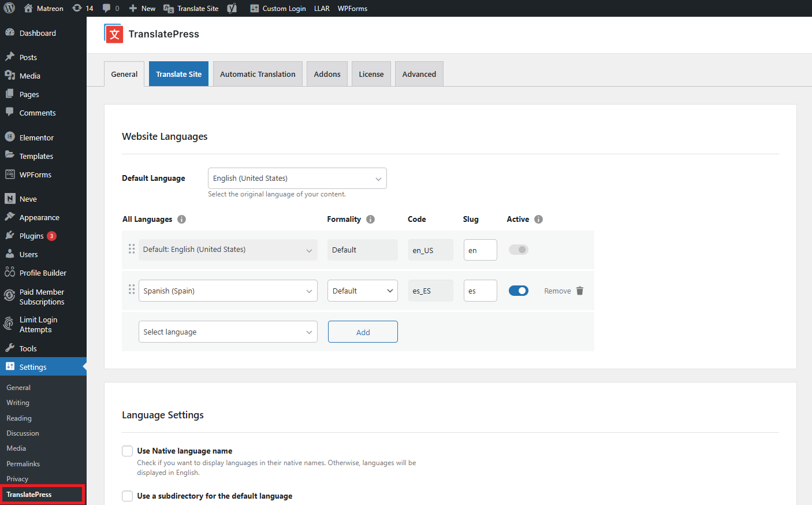Click the Users icon in sidebar
Screen dimensions: 812x505
click(x=10, y=254)
